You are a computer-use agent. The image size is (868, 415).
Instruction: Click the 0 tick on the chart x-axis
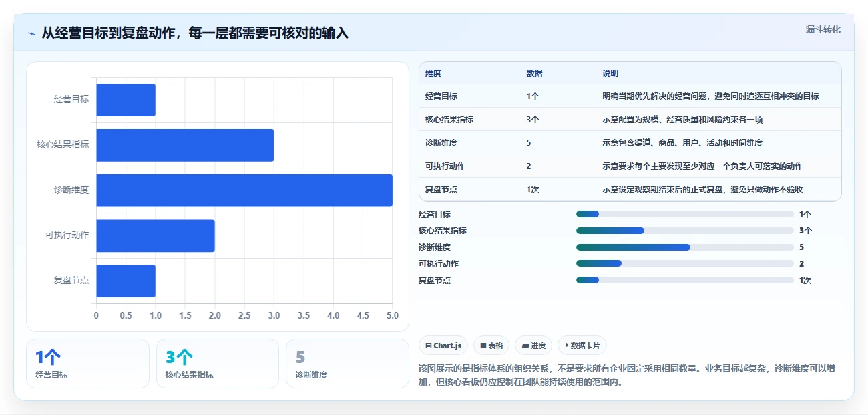click(96, 315)
